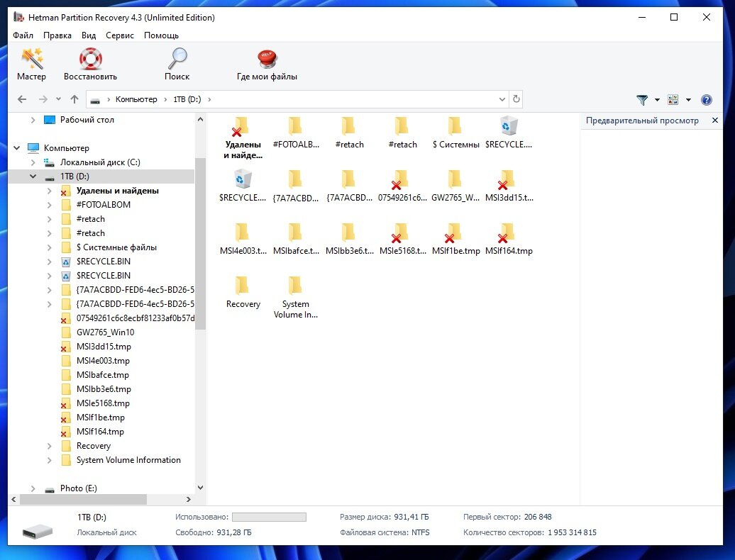Open the Поиск magnifier tool
This screenshot has width=735, height=560.
177,64
